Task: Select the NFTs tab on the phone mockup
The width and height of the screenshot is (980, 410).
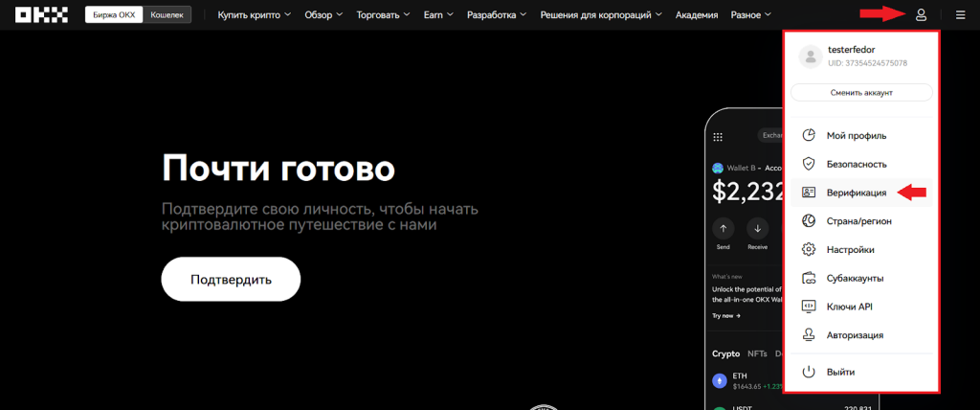Action: pos(758,353)
